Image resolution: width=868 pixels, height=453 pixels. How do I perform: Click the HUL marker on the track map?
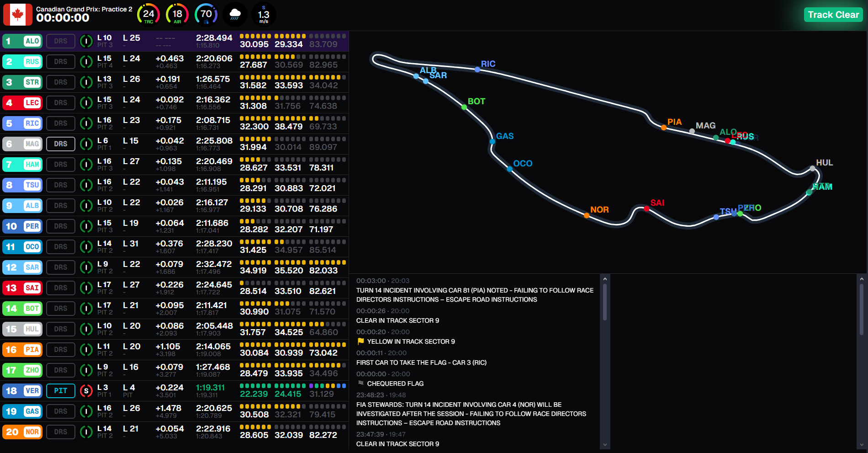[x=812, y=169]
